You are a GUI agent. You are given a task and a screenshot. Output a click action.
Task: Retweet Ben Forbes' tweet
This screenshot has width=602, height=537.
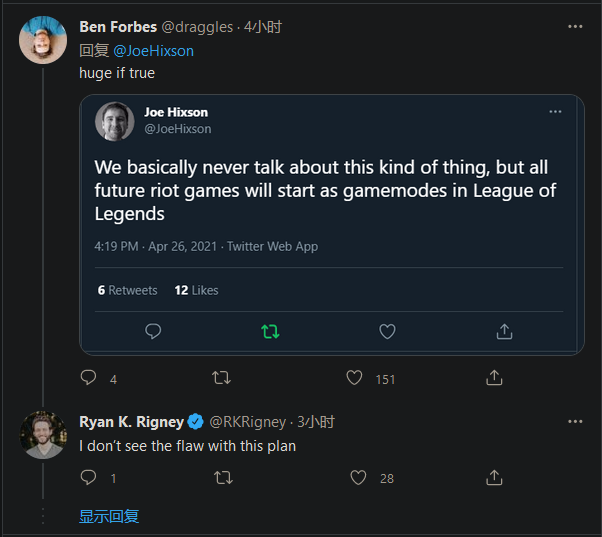(222, 378)
